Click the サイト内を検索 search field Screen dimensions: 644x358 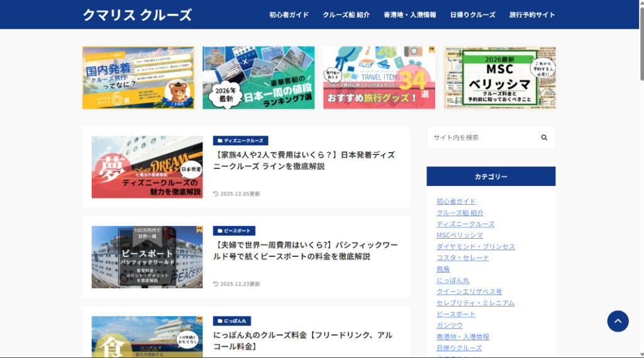click(x=481, y=138)
